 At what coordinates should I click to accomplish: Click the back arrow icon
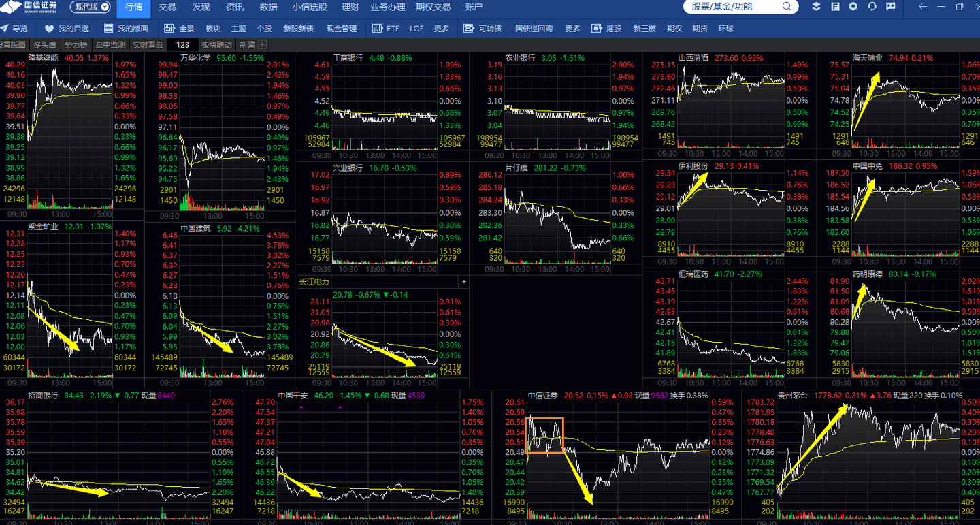(922, 7)
